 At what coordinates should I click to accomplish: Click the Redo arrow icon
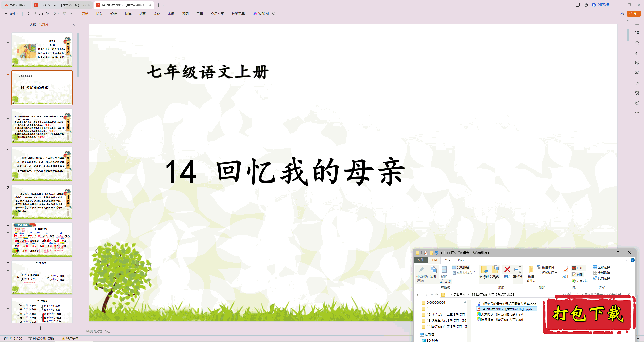64,14
